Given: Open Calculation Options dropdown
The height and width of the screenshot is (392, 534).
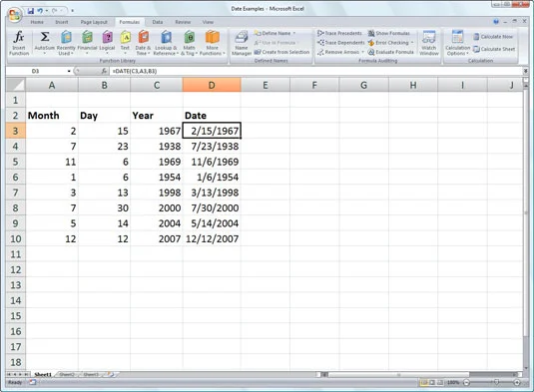Looking at the screenshot, I should point(457,43).
